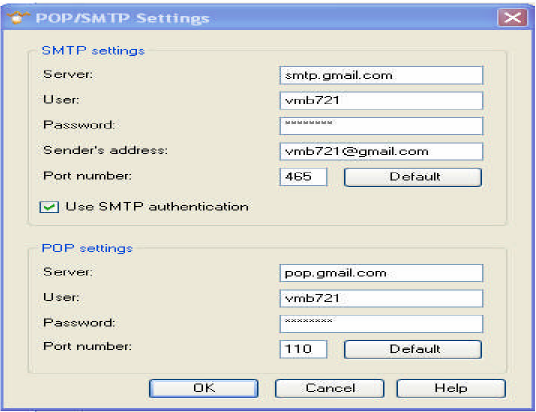Click the Cancel button

point(330,388)
